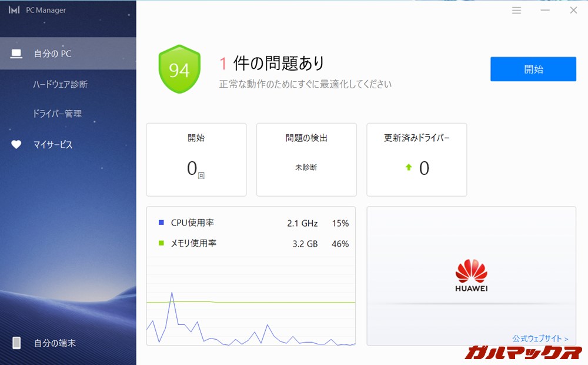Click the phone icon beside 自分の端末
This screenshot has width=588, height=365.
coord(16,343)
